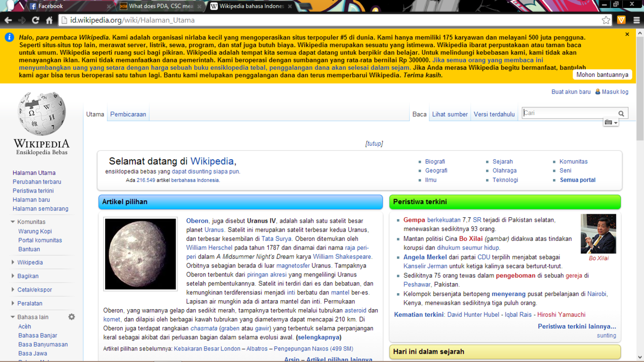Open the Oberon moon thumbnail
Viewport: 644px width, 362px height.
tap(140, 254)
